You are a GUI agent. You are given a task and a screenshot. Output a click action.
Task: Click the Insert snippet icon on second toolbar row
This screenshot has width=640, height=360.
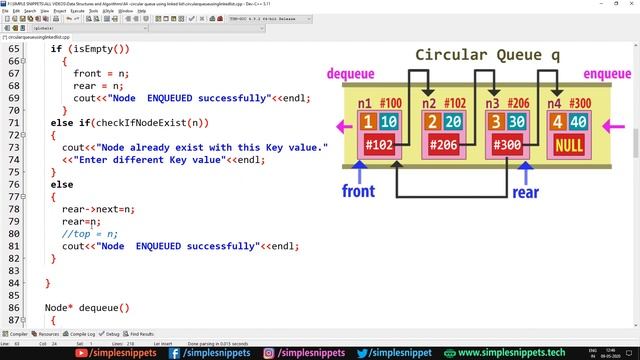coord(7,28)
